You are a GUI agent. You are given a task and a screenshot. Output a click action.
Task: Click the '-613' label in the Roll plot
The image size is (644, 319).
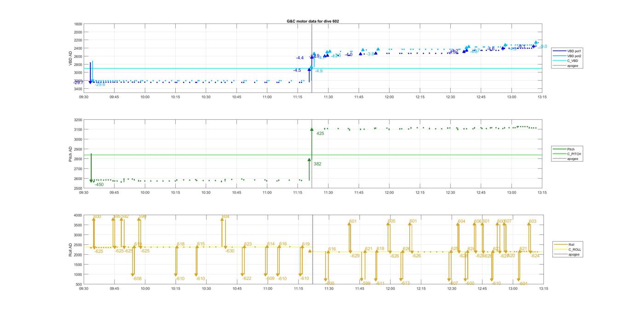[405, 284]
